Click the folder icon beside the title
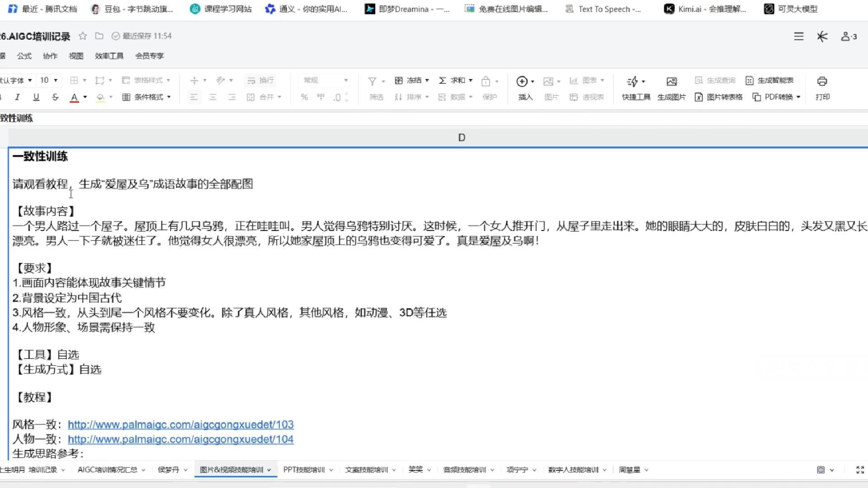 [x=99, y=36]
